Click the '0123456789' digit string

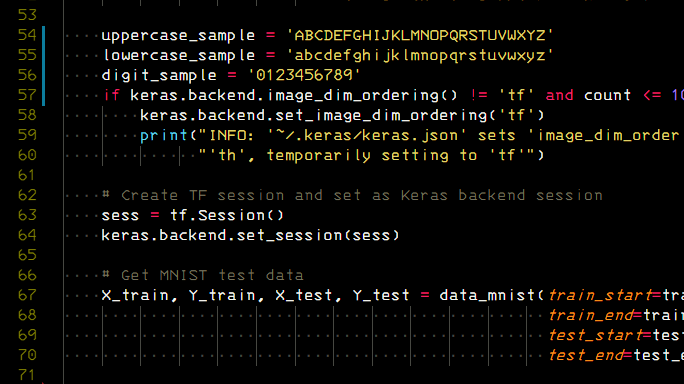tap(304, 75)
